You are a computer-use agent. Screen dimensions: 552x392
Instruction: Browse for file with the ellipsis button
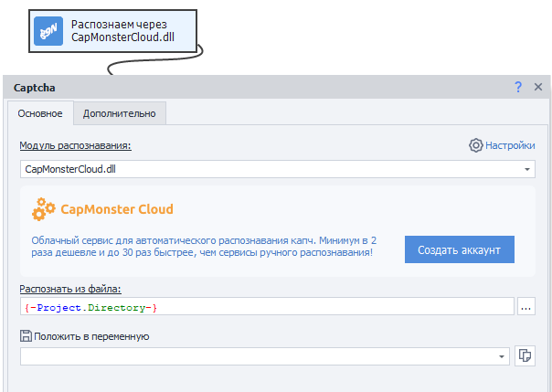[x=525, y=306]
